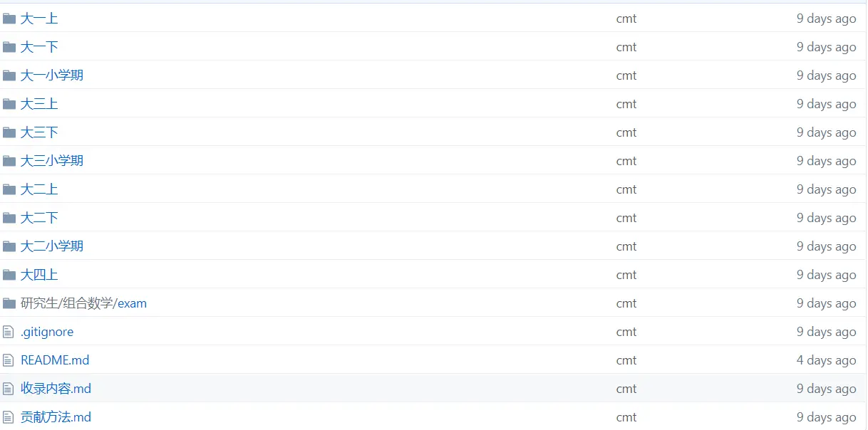Open the 大二下 folder
Image resolution: width=868 pixels, height=430 pixels.
[39, 218]
